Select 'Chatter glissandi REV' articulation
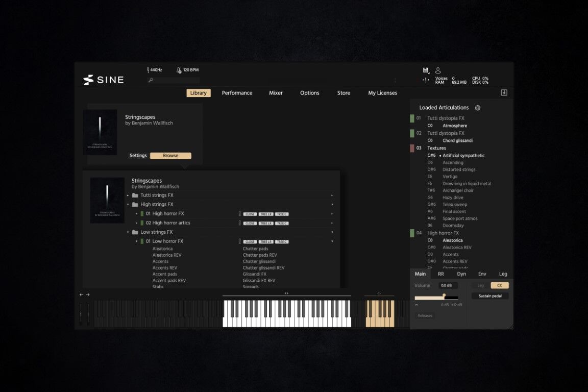The width and height of the screenshot is (588, 392). 263,268
